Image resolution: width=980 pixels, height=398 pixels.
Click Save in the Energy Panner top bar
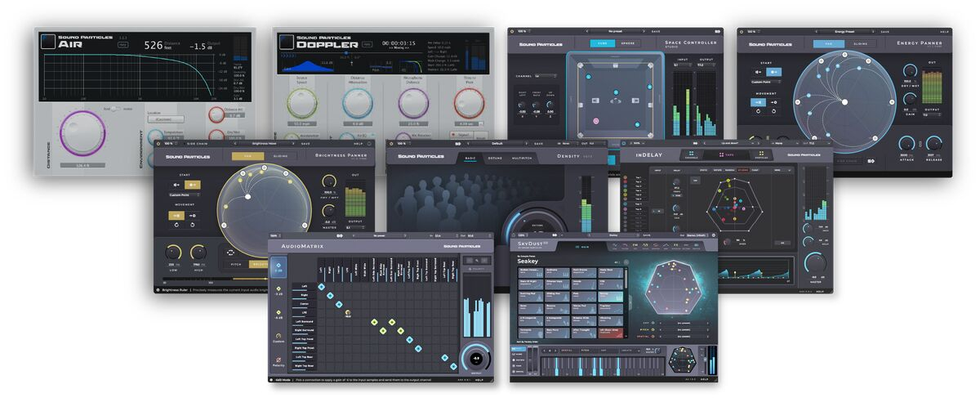coord(885,31)
